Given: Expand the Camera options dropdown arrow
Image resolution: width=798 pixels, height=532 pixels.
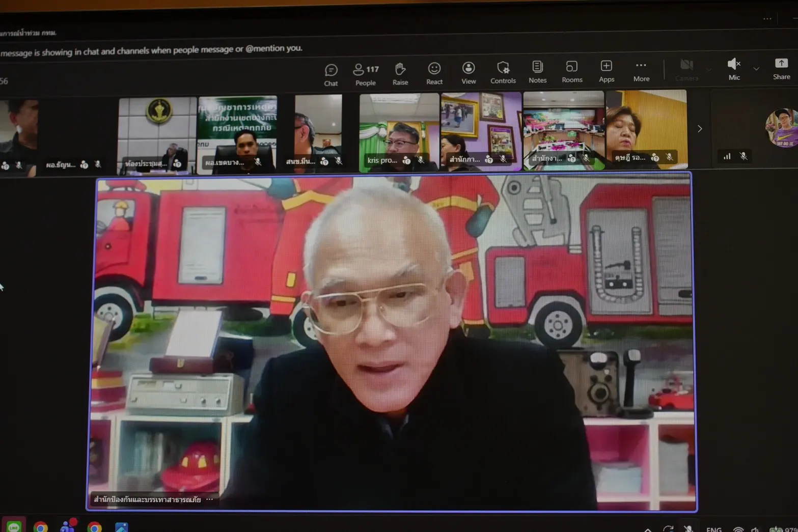Looking at the screenshot, I should tap(708, 69).
